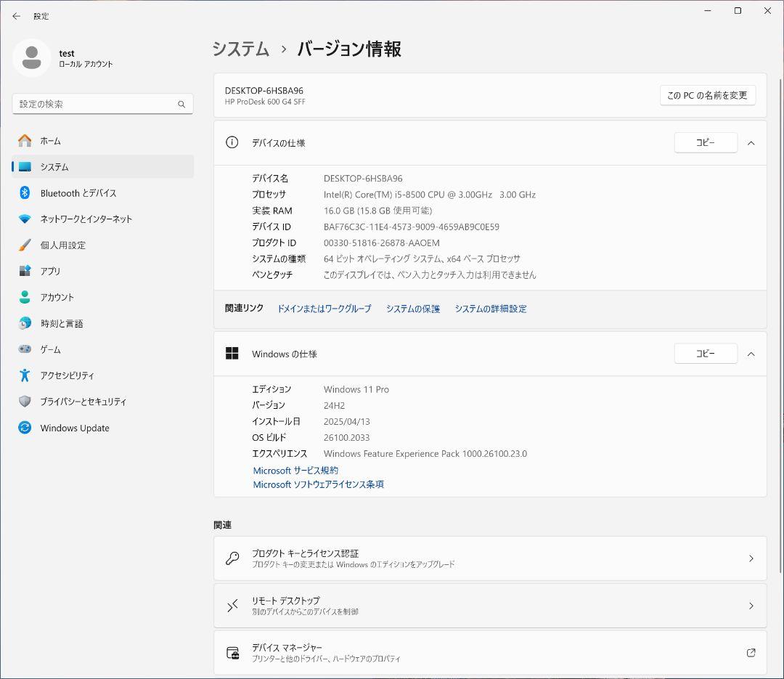Open デバイス マネージャー via external link icon
Screen dimensions: 784x679
pyautogui.click(x=752, y=652)
